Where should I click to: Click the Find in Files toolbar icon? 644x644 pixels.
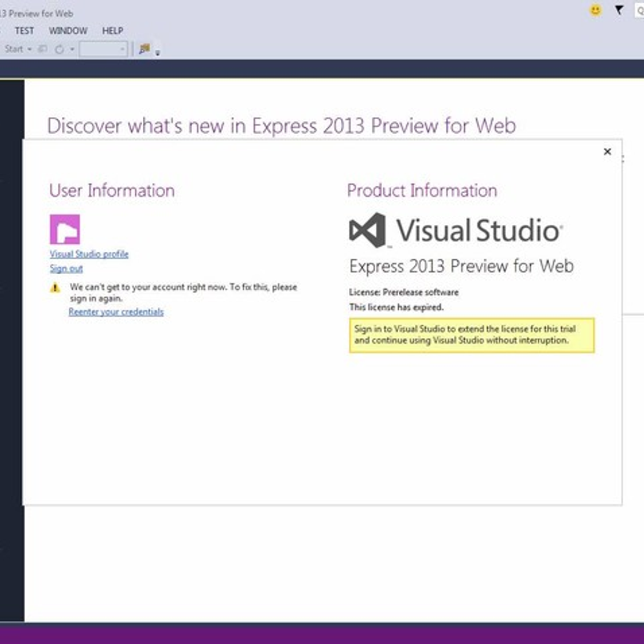click(x=144, y=49)
